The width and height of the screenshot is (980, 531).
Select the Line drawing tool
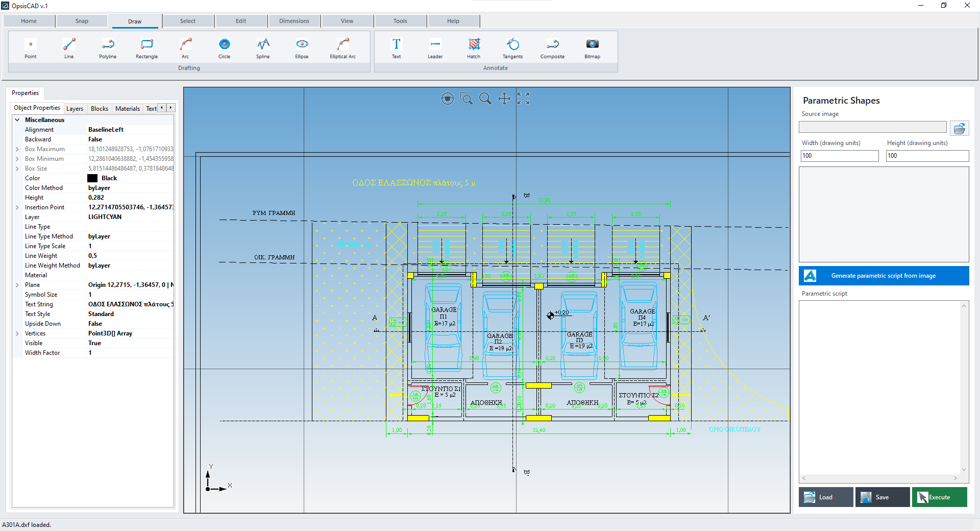pyautogui.click(x=69, y=49)
